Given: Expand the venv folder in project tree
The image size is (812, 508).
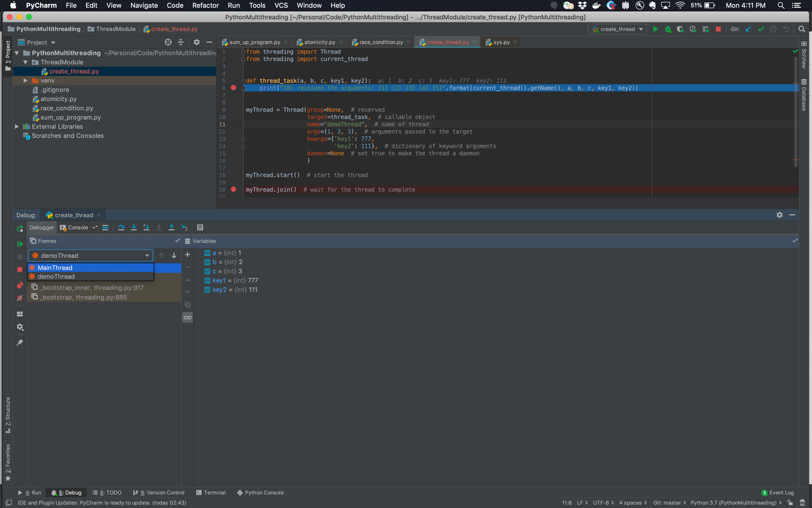Looking at the screenshot, I should 25,81.
